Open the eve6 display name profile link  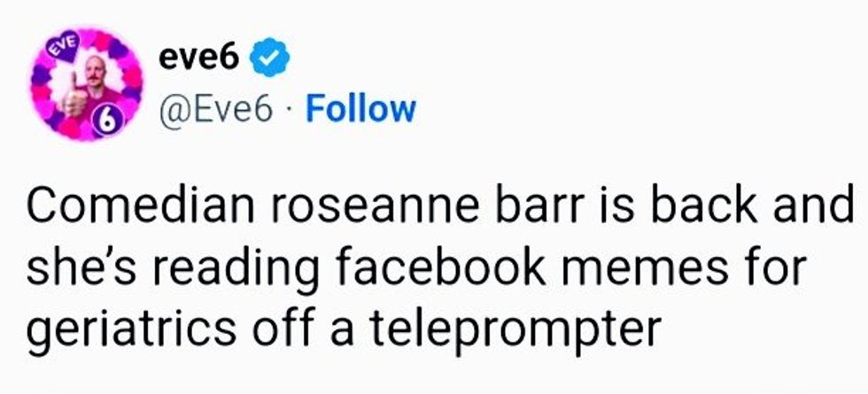tap(202, 59)
